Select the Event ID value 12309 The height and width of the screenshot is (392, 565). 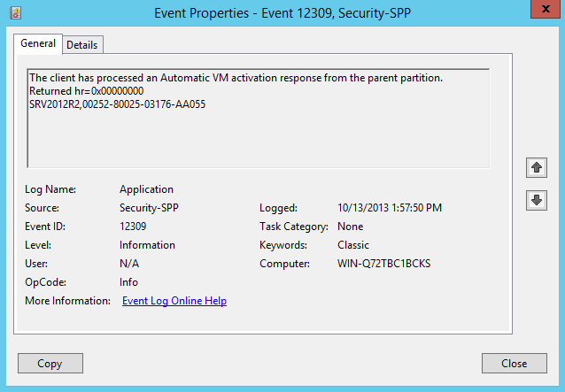[x=135, y=227]
